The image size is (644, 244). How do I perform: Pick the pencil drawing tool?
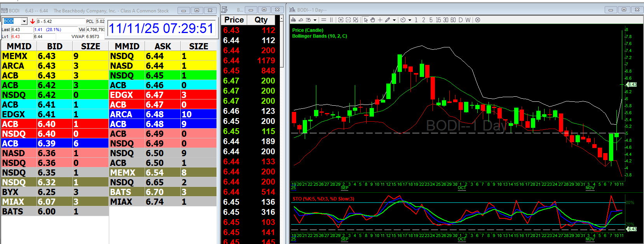387,20
